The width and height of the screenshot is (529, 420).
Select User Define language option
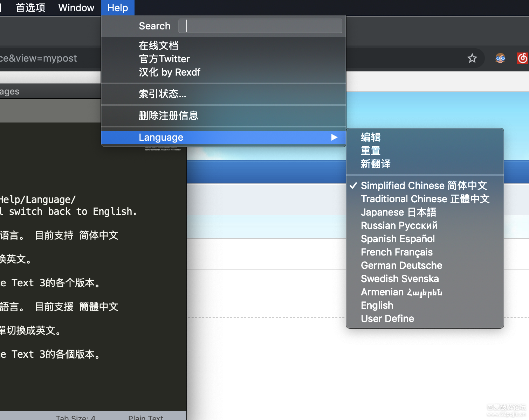coord(387,318)
